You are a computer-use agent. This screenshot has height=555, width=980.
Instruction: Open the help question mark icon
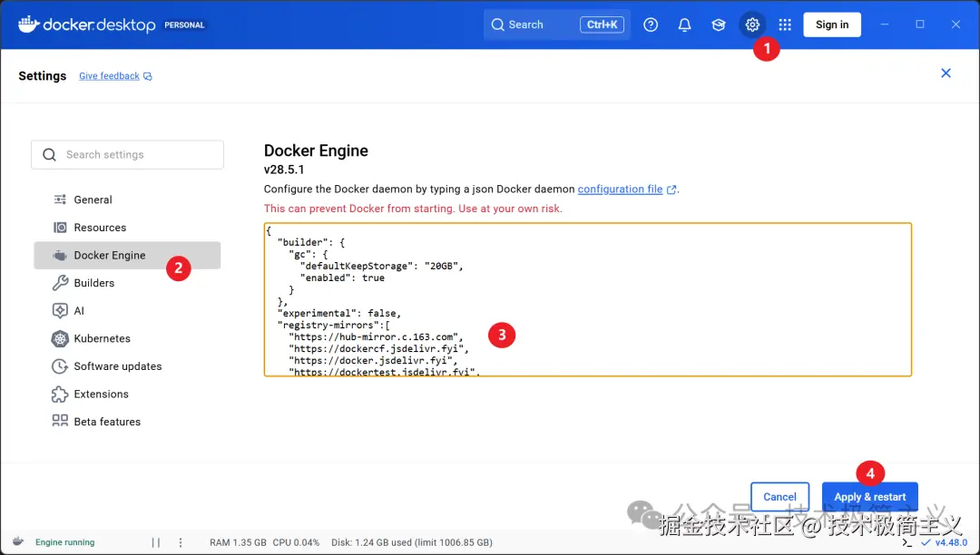[x=651, y=25]
